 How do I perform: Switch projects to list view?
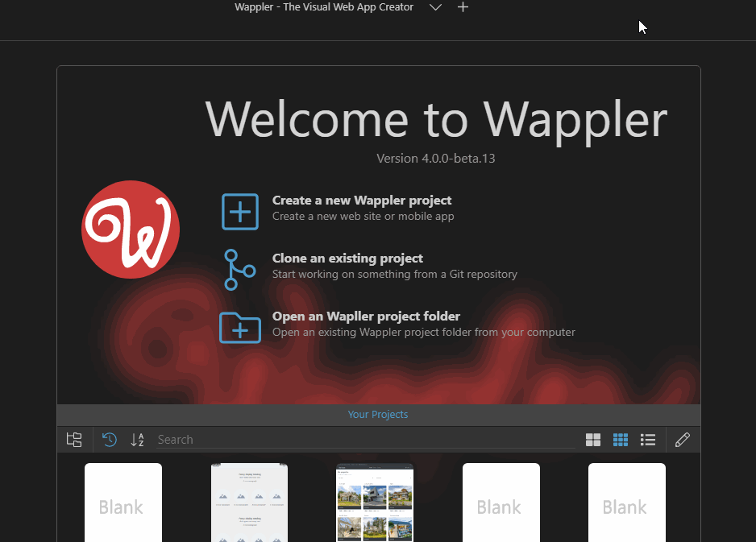pyautogui.click(x=648, y=440)
